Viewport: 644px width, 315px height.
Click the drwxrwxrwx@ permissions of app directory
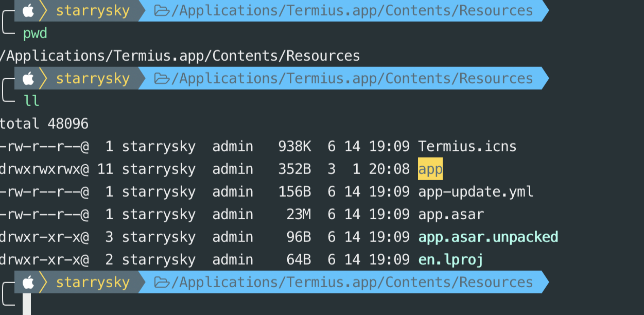point(44,169)
